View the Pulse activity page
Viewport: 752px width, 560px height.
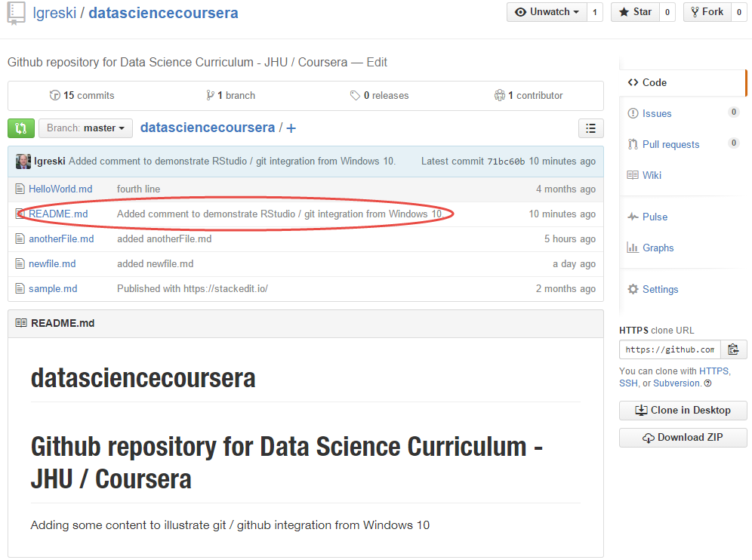click(x=654, y=217)
